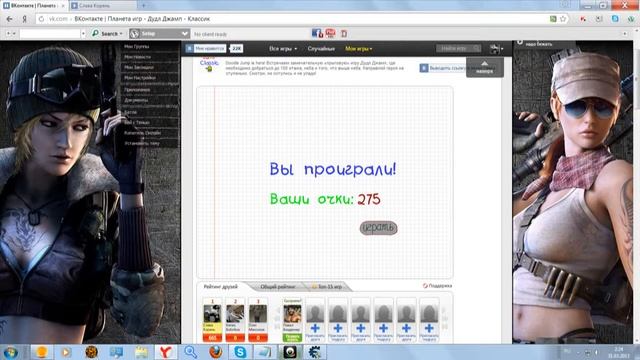The image size is (640, 360).
Task: Click the trash icon in toolbar
Action: click(x=344, y=33)
